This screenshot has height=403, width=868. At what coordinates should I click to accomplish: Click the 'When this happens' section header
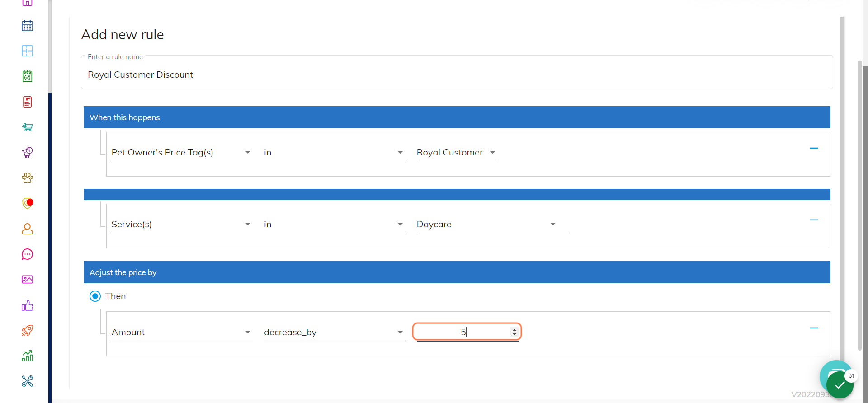(457, 117)
